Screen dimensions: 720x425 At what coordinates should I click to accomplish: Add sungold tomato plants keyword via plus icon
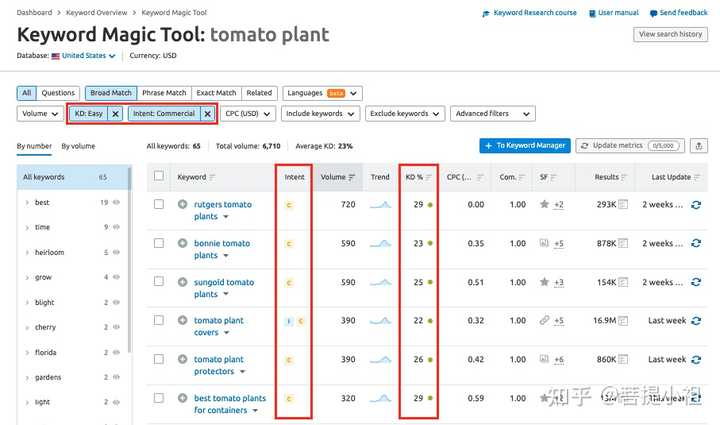pos(182,282)
